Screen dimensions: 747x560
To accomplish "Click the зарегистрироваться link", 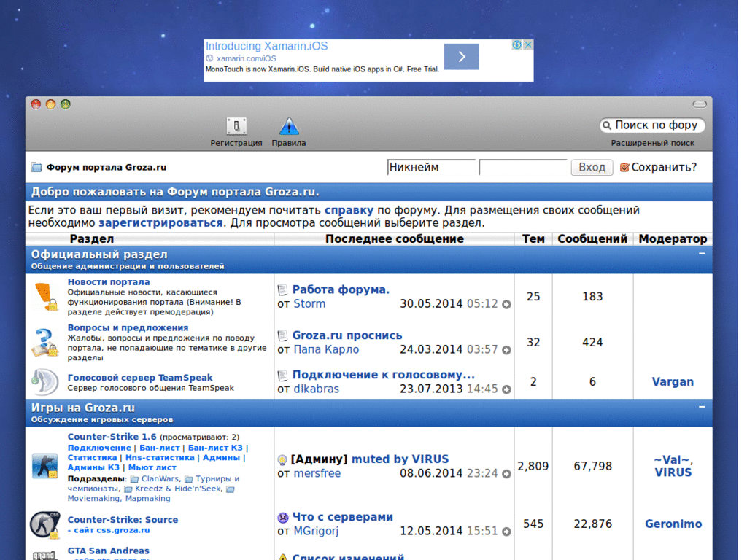I will (x=160, y=223).
